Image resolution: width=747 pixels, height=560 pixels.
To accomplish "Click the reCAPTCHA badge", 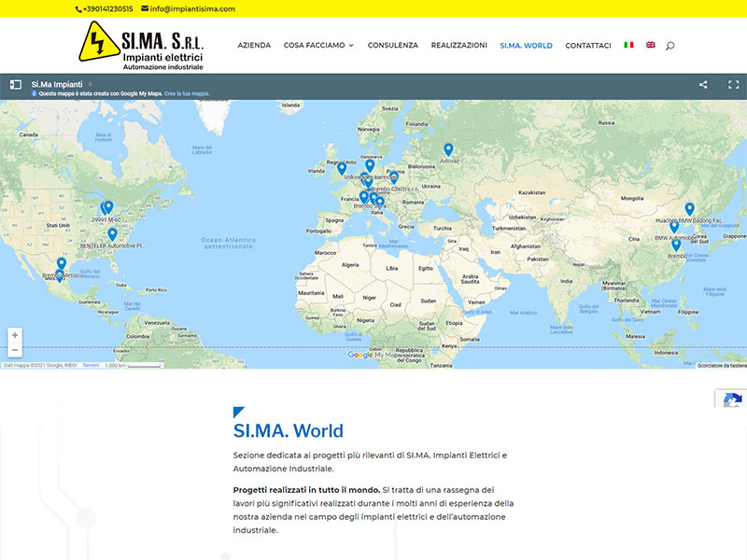I will coord(732,399).
